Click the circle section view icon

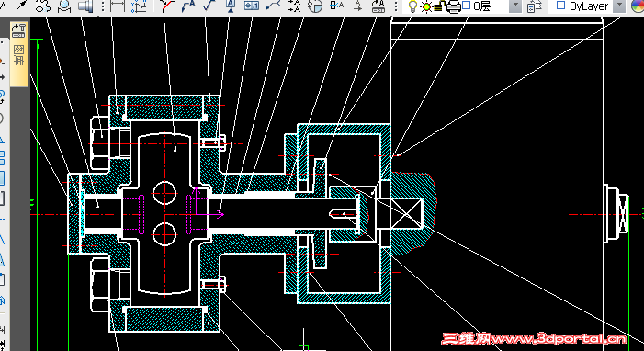click(x=315, y=6)
